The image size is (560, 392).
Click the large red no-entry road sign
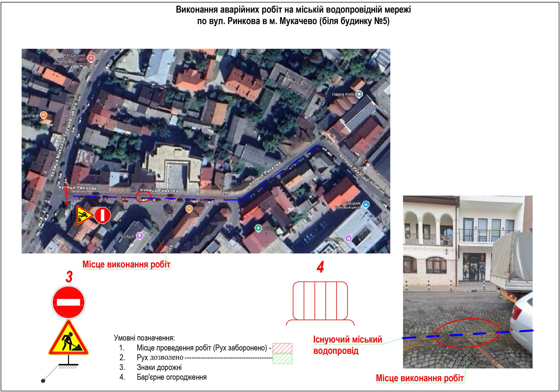68,302
